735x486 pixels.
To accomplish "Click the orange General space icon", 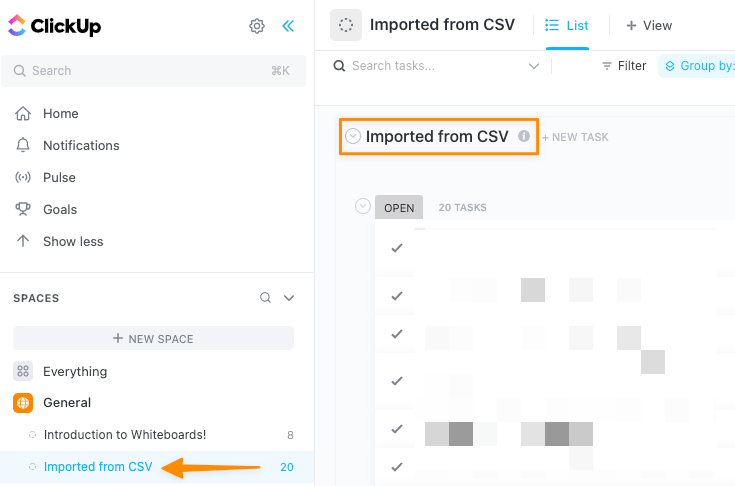I will point(23,403).
